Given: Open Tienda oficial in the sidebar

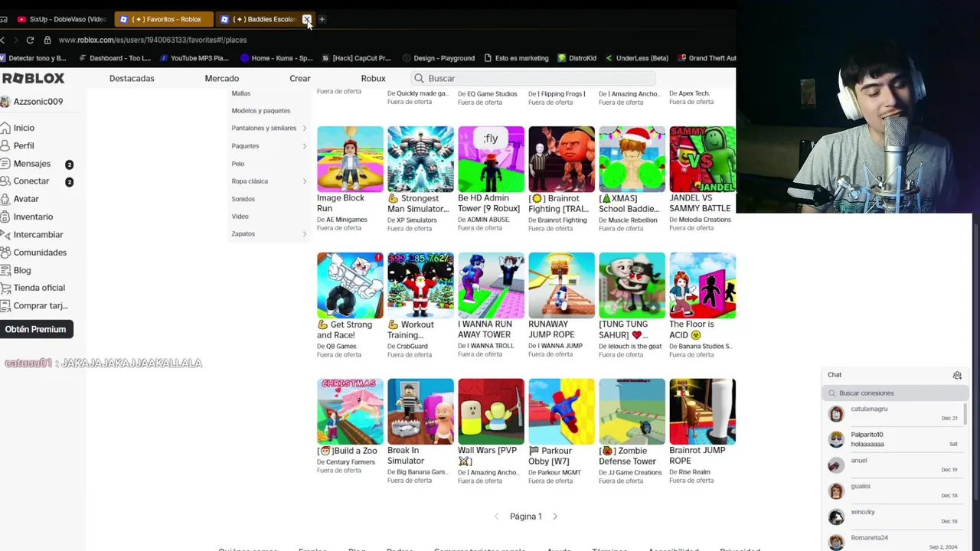Looking at the screenshot, I should (39, 288).
